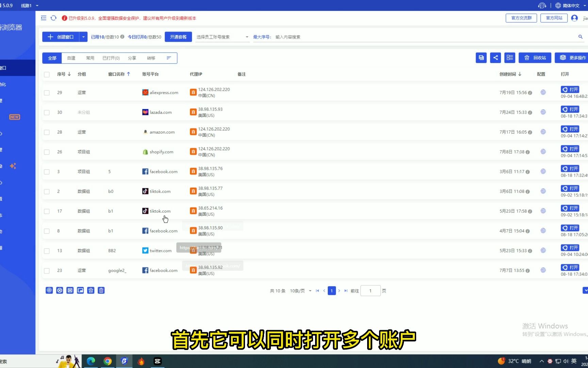Click the user avatar icon
The image size is (588, 368).
(574, 18)
